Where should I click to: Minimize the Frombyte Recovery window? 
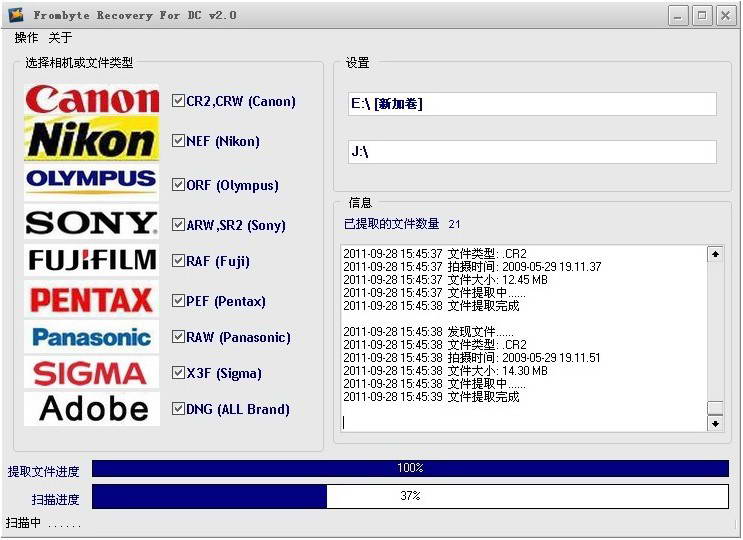(x=678, y=16)
